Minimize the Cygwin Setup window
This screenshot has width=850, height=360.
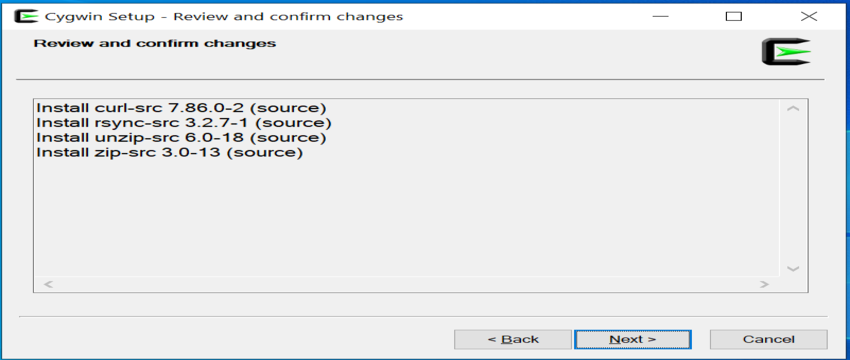click(660, 16)
